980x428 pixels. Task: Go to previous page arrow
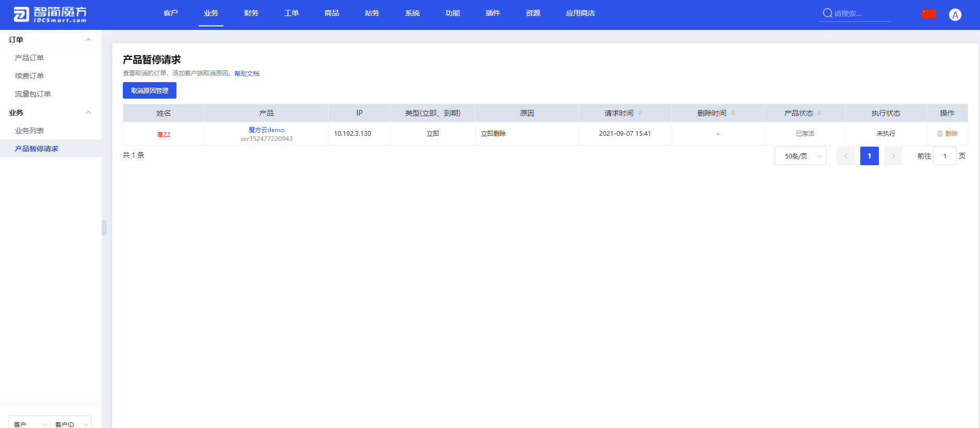click(x=846, y=156)
